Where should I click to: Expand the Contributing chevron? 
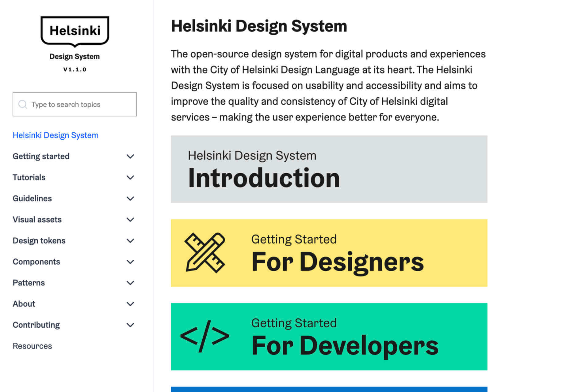point(130,325)
